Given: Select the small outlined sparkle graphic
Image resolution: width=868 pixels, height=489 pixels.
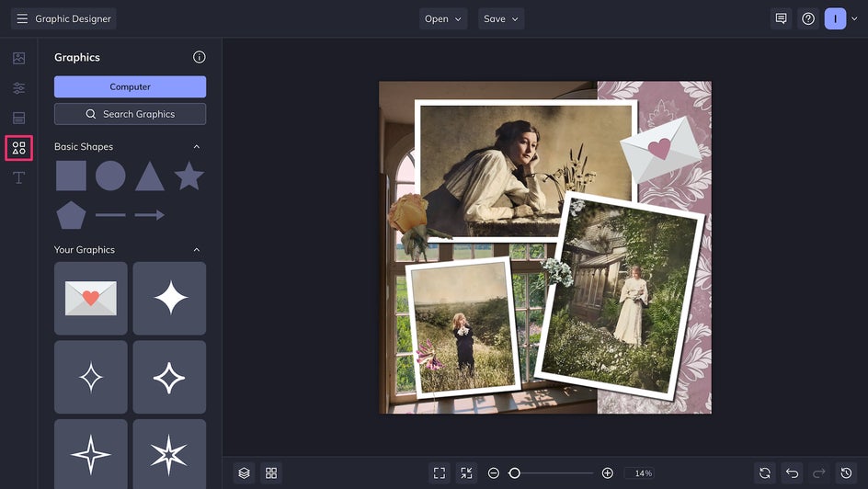Looking at the screenshot, I should (x=91, y=377).
